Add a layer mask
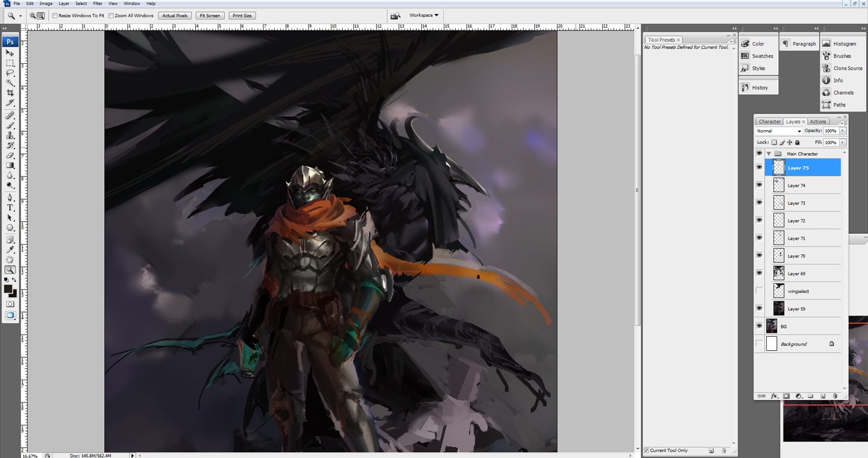 point(787,396)
